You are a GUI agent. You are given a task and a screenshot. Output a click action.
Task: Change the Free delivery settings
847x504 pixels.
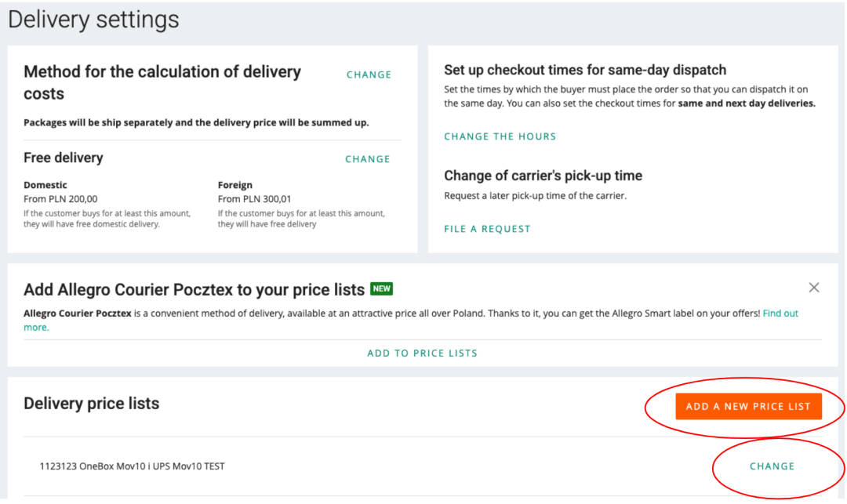(x=367, y=159)
